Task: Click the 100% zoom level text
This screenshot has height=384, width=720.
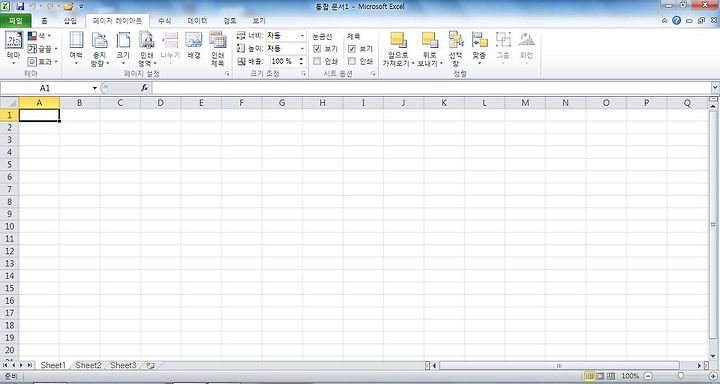Action: point(630,376)
